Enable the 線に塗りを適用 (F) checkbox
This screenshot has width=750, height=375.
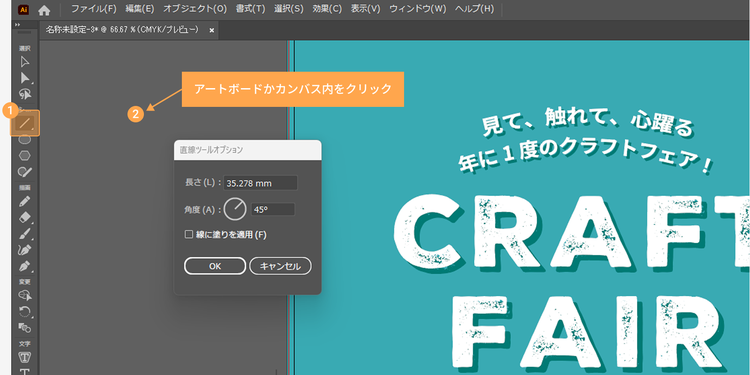188,235
